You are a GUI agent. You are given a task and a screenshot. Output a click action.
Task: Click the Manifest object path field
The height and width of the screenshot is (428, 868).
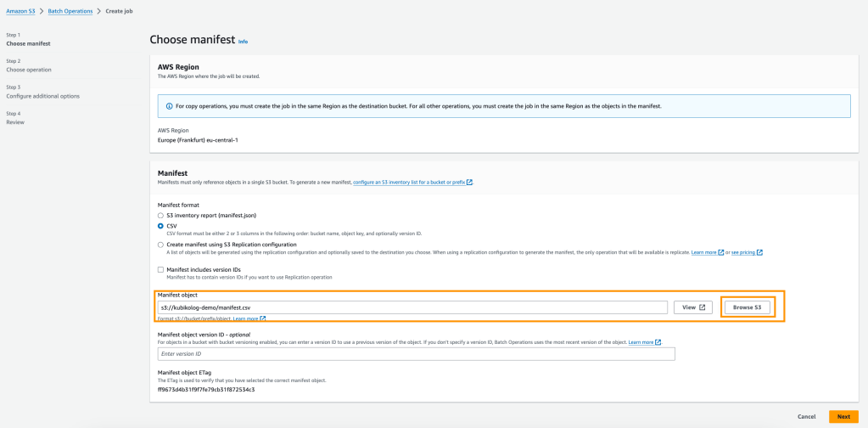pos(412,307)
